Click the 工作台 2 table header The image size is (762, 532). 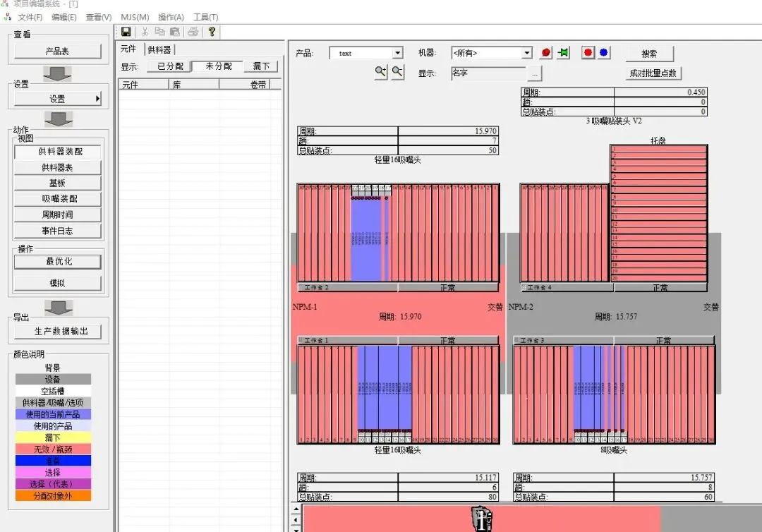347,288
